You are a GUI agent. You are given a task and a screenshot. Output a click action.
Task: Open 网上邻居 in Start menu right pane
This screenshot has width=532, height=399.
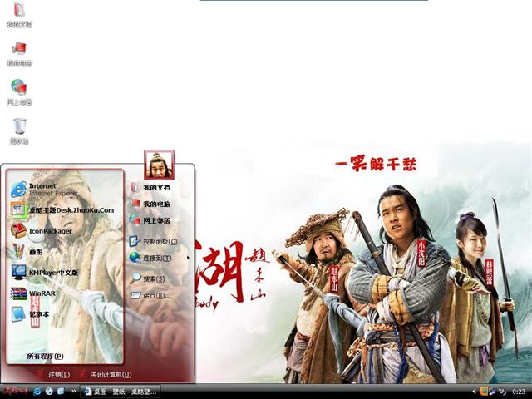(x=150, y=220)
